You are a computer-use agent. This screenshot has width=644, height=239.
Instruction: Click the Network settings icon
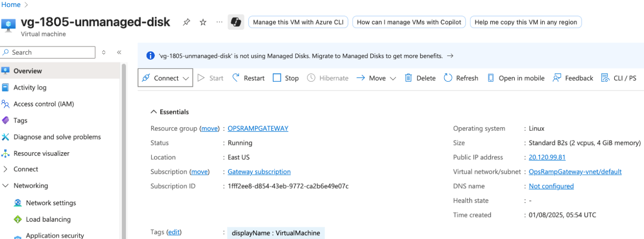coord(18,203)
